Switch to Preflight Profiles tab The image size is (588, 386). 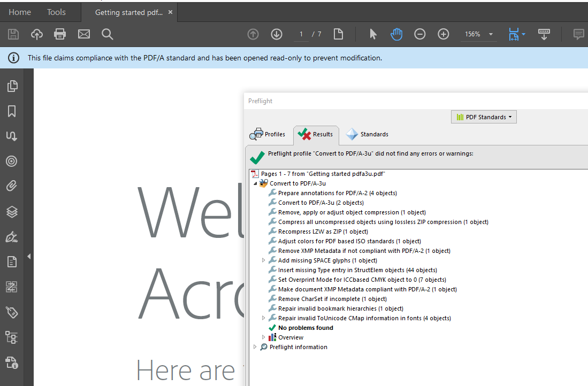click(x=268, y=134)
